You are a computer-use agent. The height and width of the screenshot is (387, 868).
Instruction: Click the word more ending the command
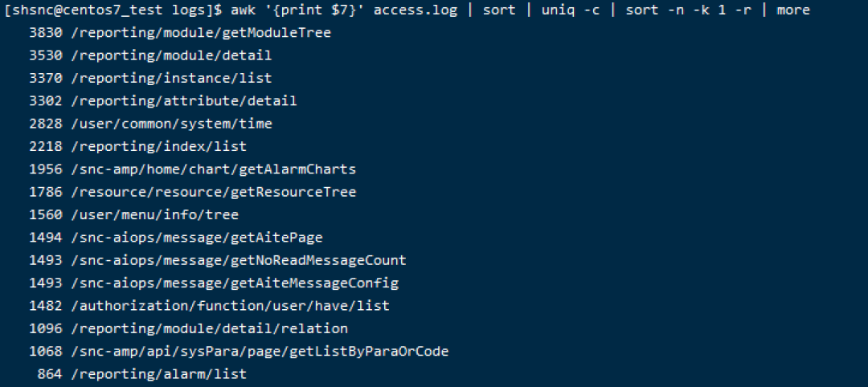point(793,10)
